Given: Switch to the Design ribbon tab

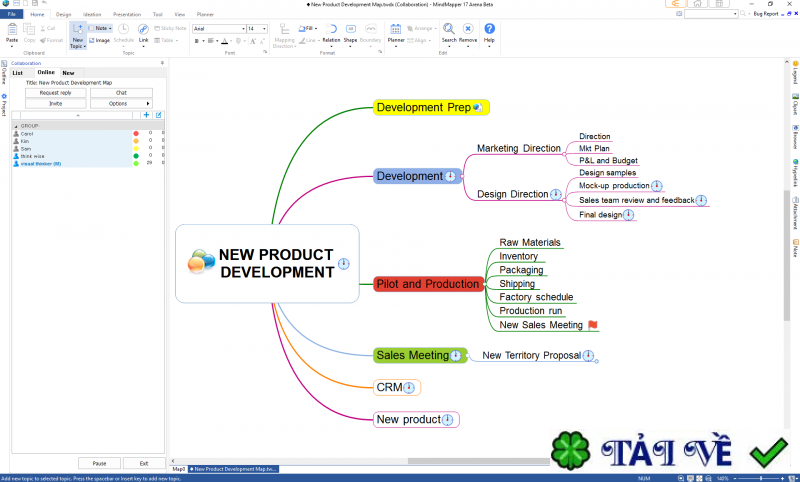Looking at the screenshot, I should coord(64,15).
